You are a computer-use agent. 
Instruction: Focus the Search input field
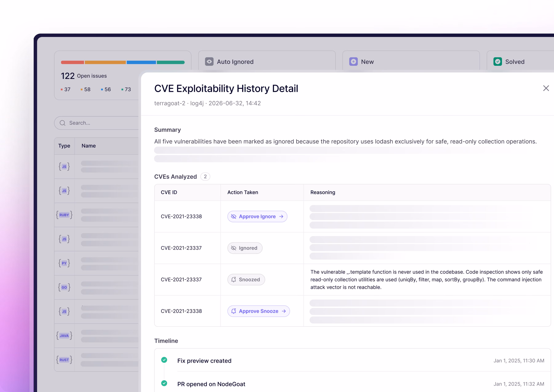pyautogui.click(x=97, y=123)
